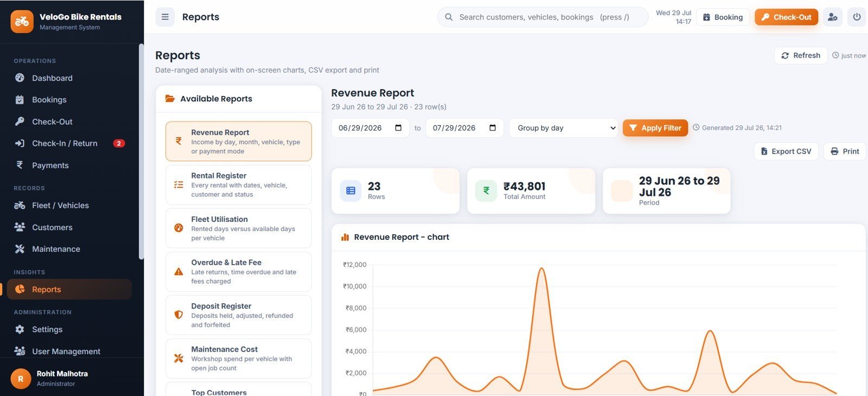Click the start date field 06/29/2026

(370, 128)
